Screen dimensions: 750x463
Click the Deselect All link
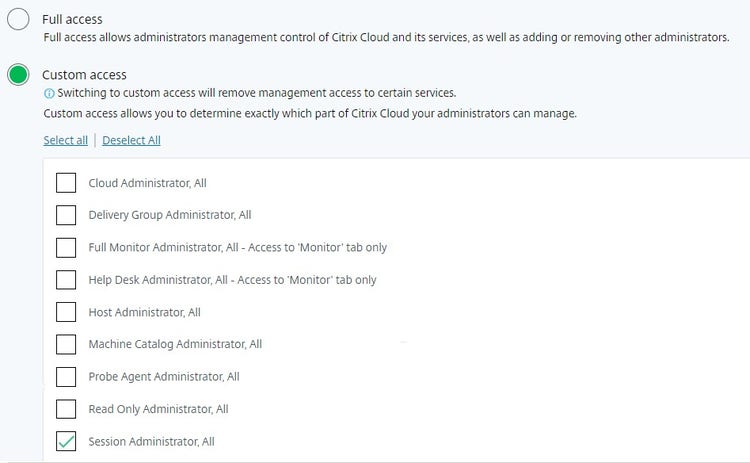[x=132, y=140]
